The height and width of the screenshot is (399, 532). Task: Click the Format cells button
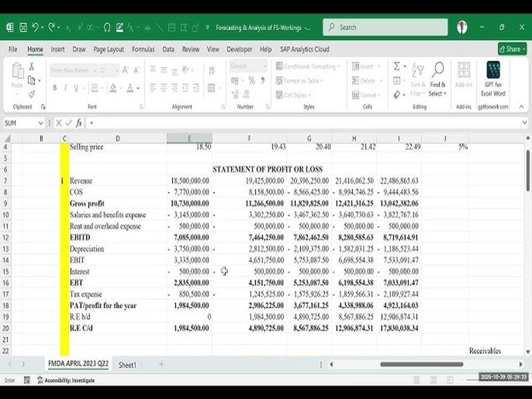click(366, 95)
